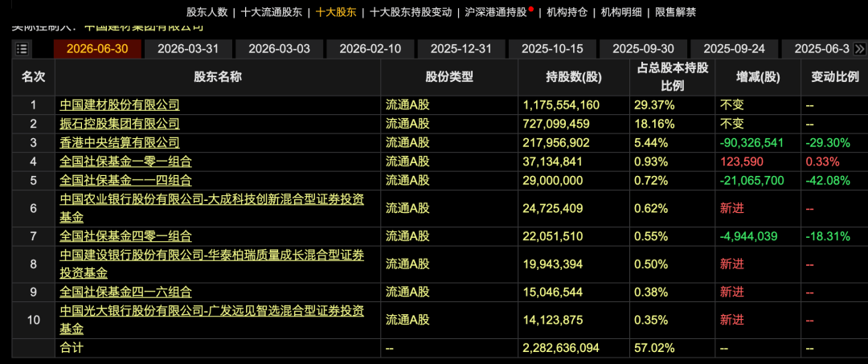This screenshot has width=868, height=364.
Task: Open shareholder 振石控股集团有限公司 link
Action: point(120,124)
